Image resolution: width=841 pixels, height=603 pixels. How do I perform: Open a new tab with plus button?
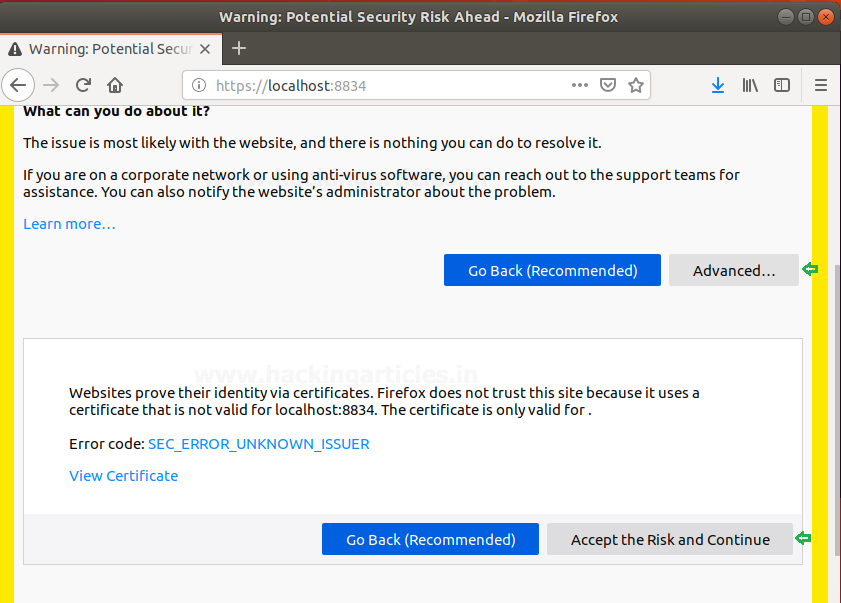tap(239, 48)
